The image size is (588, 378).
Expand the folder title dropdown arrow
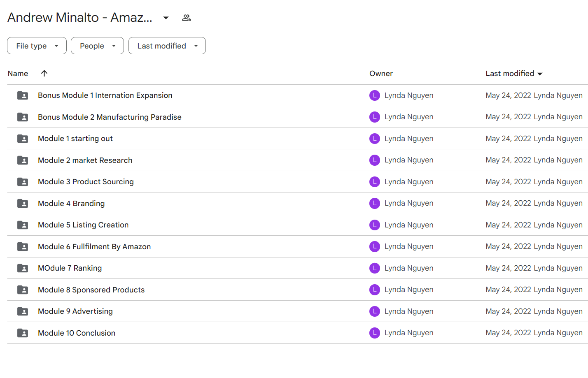click(x=166, y=18)
